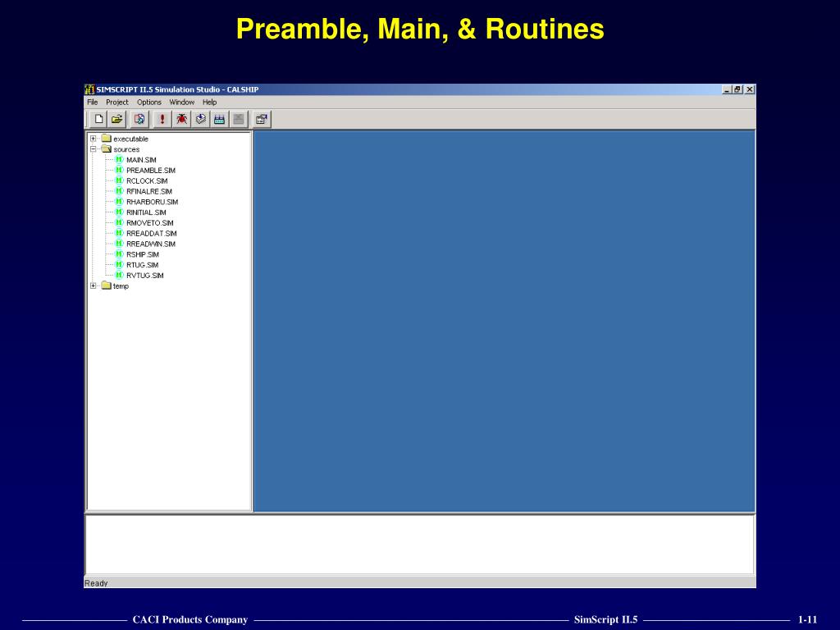The image size is (840, 630).
Task: Click the SIMSCRIPT app icon in title bar
Action: point(89,89)
